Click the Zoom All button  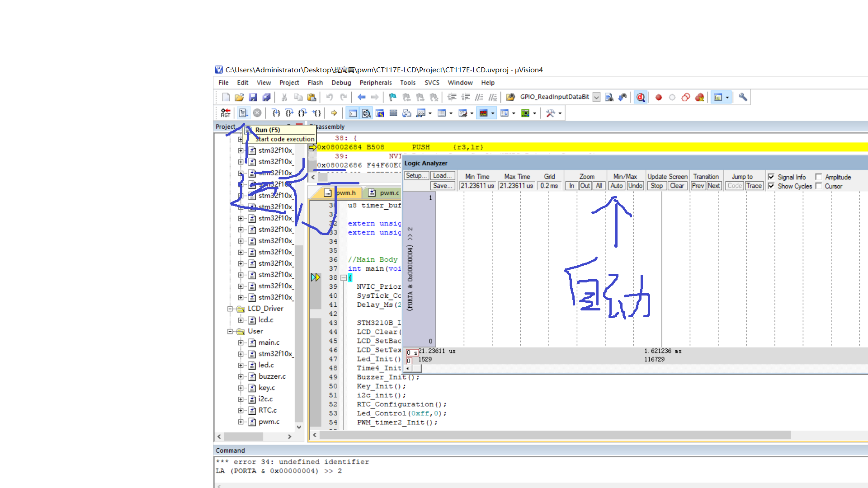(x=599, y=186)
